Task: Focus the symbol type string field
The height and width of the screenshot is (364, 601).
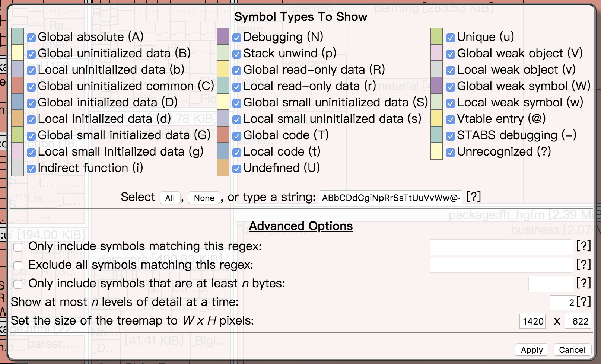Action: point(391,198)
